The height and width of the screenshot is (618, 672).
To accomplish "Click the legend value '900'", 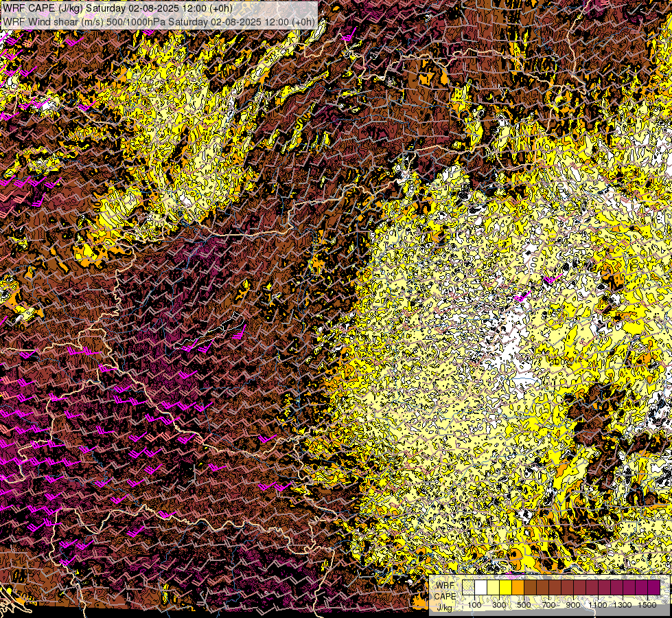I will (573, 605).
